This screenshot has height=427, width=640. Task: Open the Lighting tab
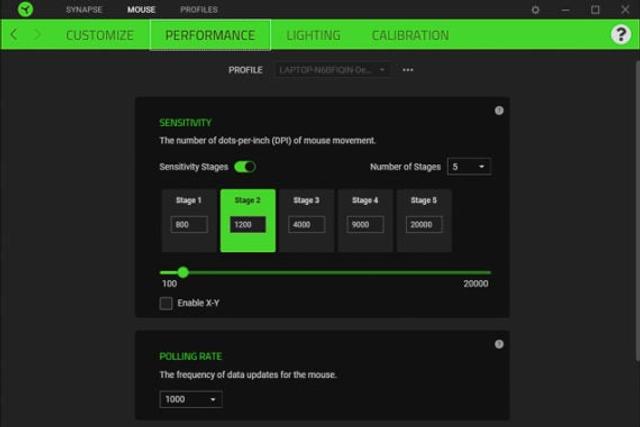pyautogui.click(x=313, y=35)
